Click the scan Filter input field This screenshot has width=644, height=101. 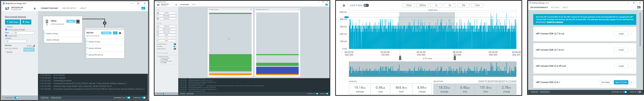coord(23,33)
